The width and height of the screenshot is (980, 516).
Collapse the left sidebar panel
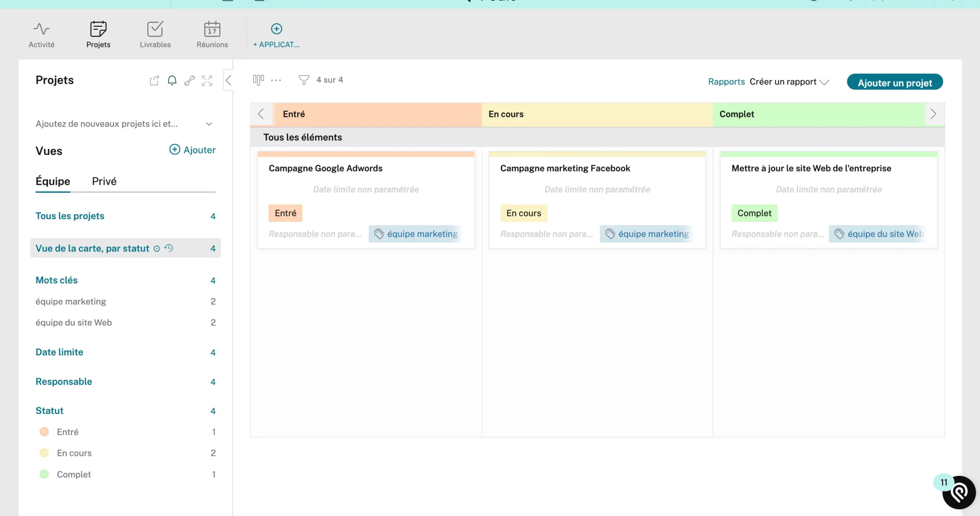(229, 80)
